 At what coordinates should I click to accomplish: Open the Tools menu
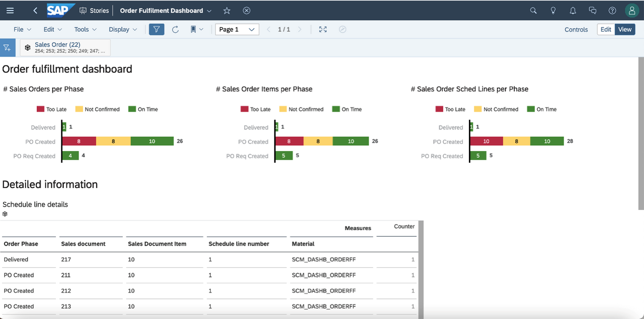(86, 29)
